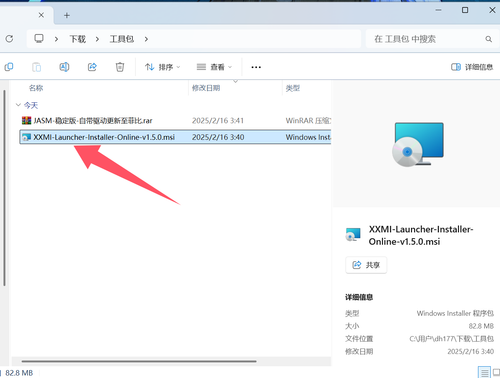The width and height of the screenshot is (500, 378).
Task: Click the msi installer icon in list
Action: point(26,137)
